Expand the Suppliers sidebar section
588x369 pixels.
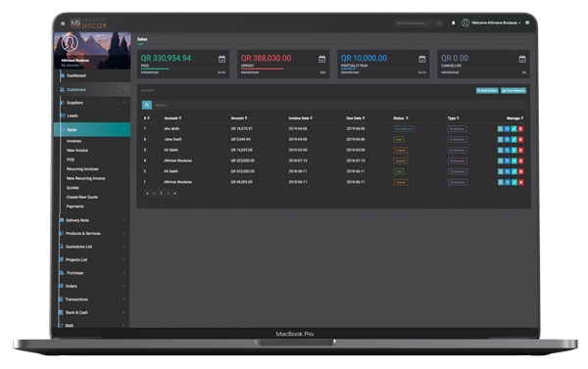[x=92, y=103]
